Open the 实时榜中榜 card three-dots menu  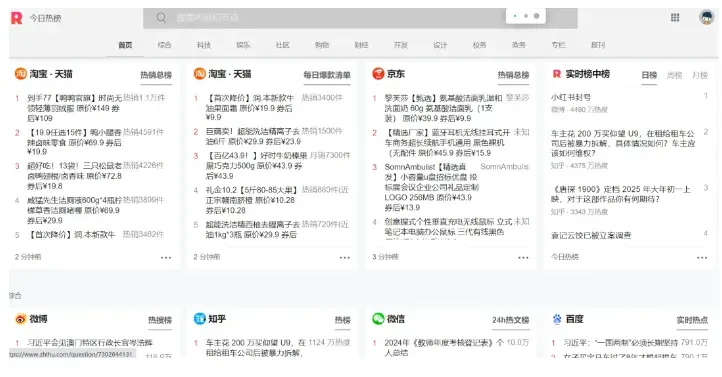coord(702,258)
